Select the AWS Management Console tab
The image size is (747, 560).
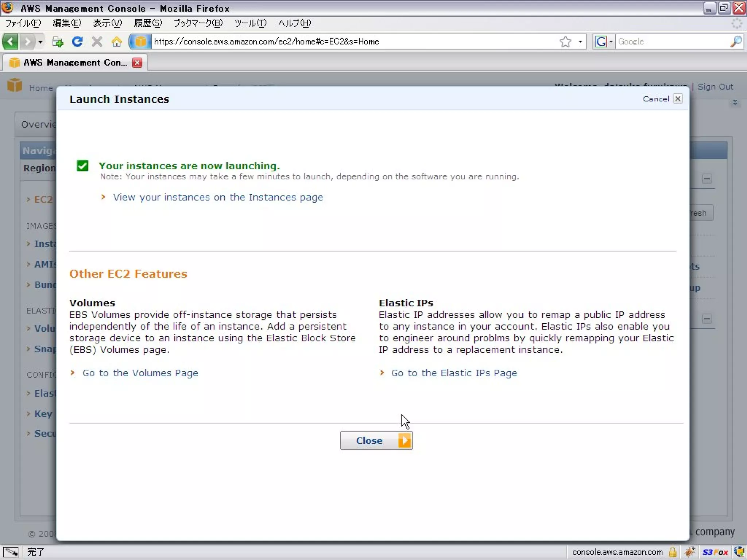point(75,63)
